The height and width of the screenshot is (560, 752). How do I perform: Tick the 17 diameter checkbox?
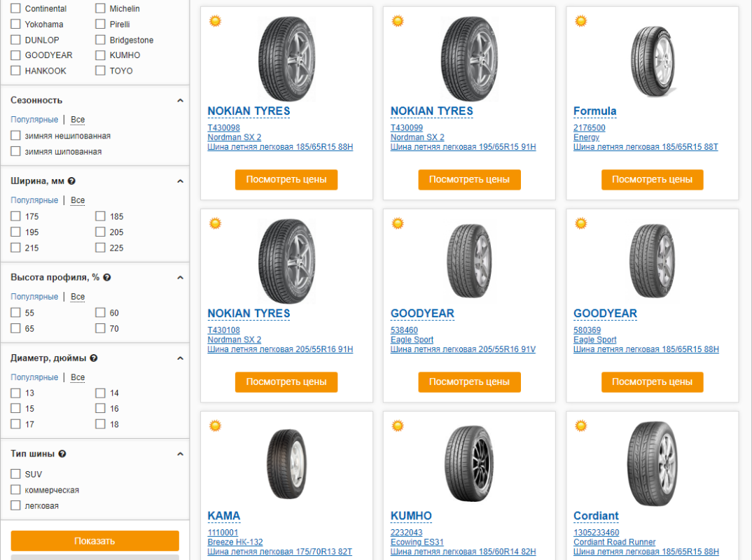coord(16,424)
